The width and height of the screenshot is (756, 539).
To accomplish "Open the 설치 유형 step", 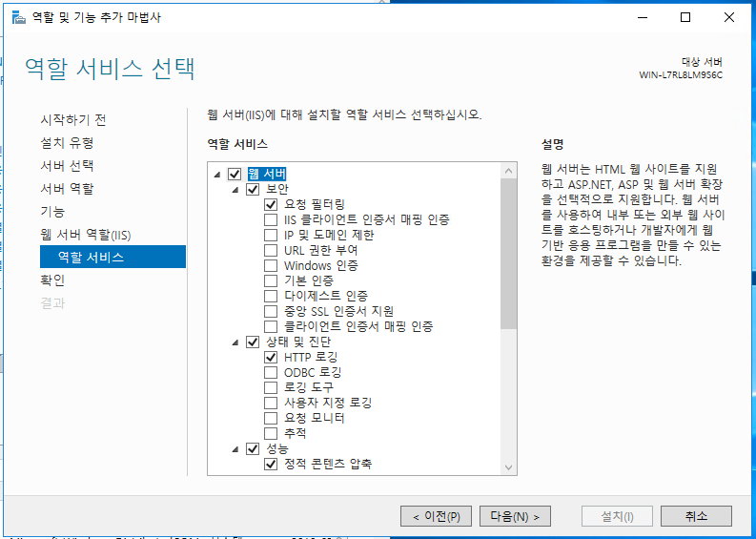I will pos(67,143).
